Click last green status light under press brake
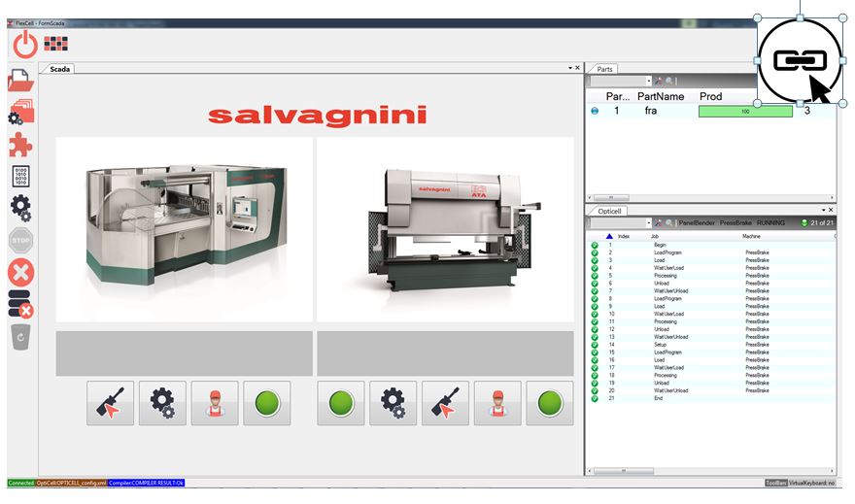 550,403
